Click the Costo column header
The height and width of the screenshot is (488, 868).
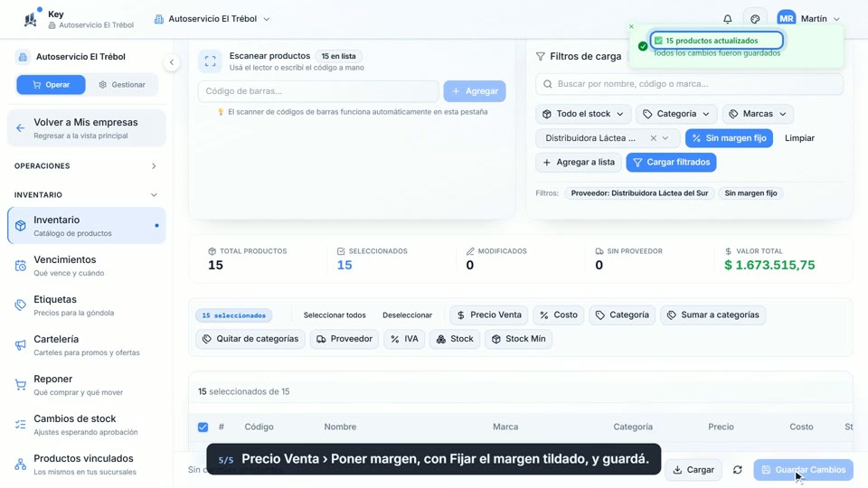click(x=801, y=427)
